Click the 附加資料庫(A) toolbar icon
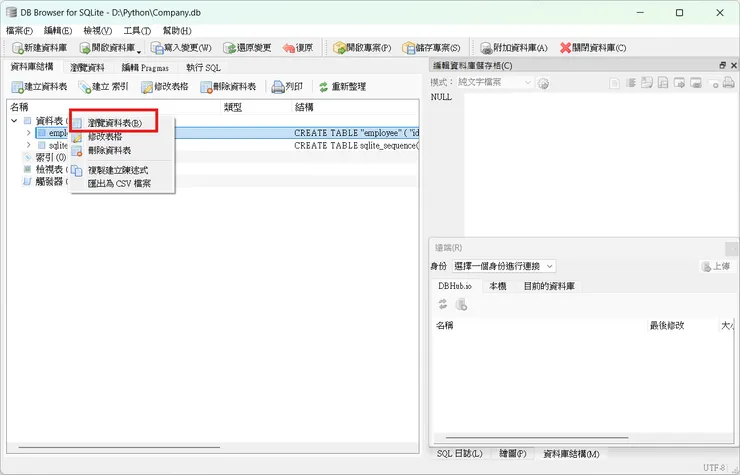The image size is (740, 475). pyautogui.click(x=486, y=48)
